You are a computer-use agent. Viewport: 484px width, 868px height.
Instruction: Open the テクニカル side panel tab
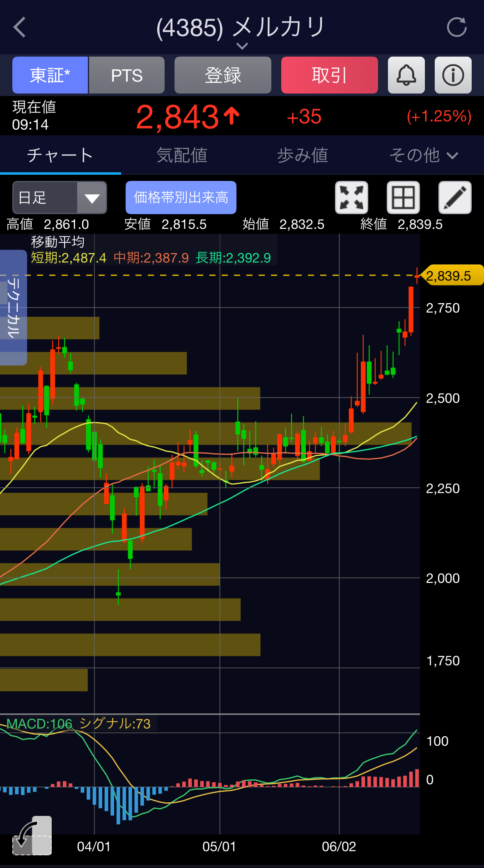(x=13, y=308)
